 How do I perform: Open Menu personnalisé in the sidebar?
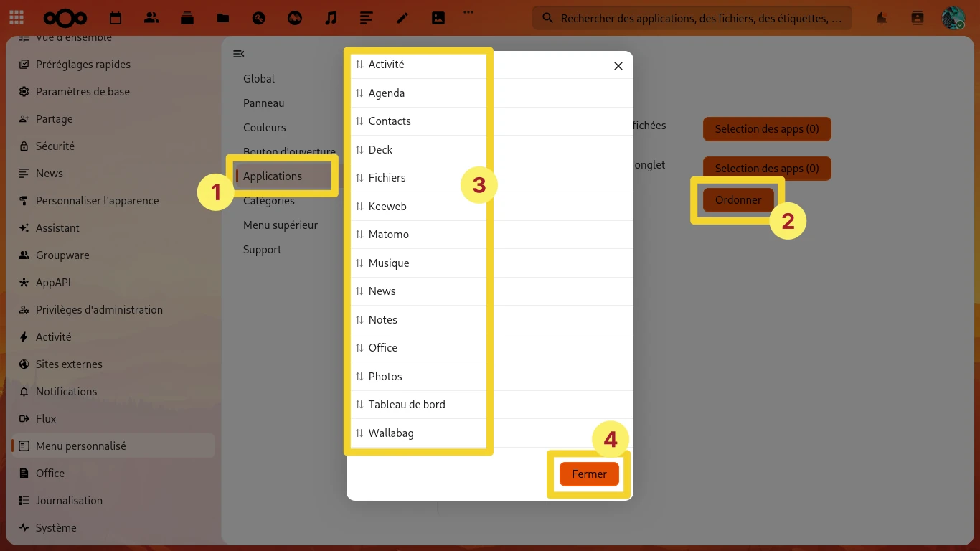[113, 446]
